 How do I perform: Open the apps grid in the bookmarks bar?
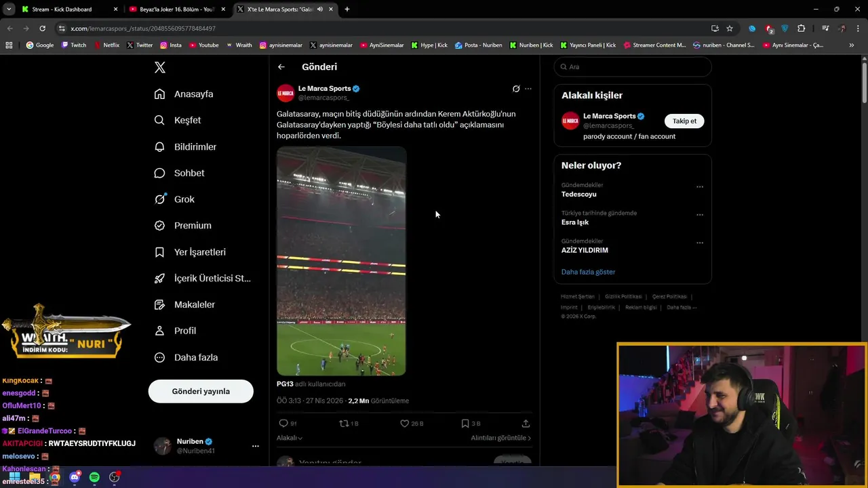tap(9, 45)
